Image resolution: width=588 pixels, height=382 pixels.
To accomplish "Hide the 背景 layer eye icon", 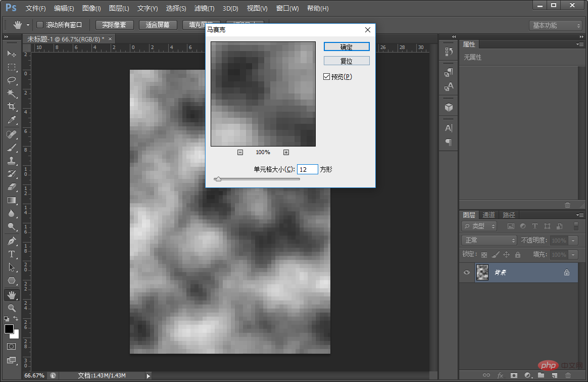I will 466,272.
